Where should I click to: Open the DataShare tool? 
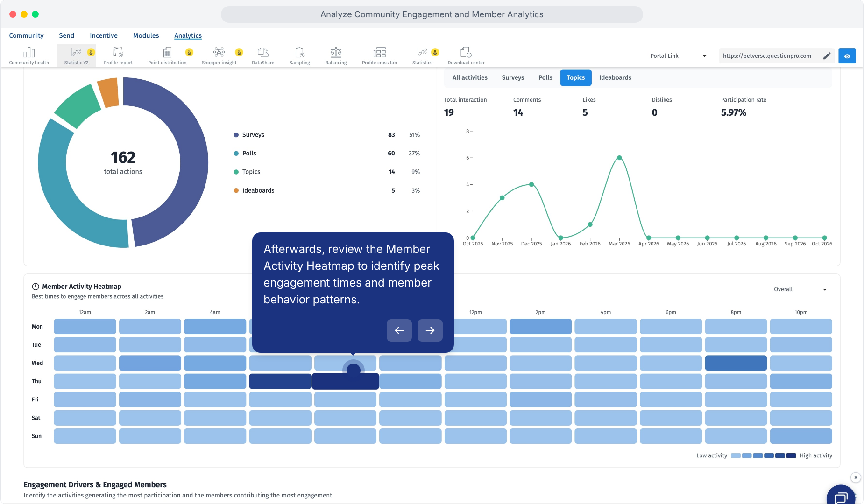tap(263, 56)
